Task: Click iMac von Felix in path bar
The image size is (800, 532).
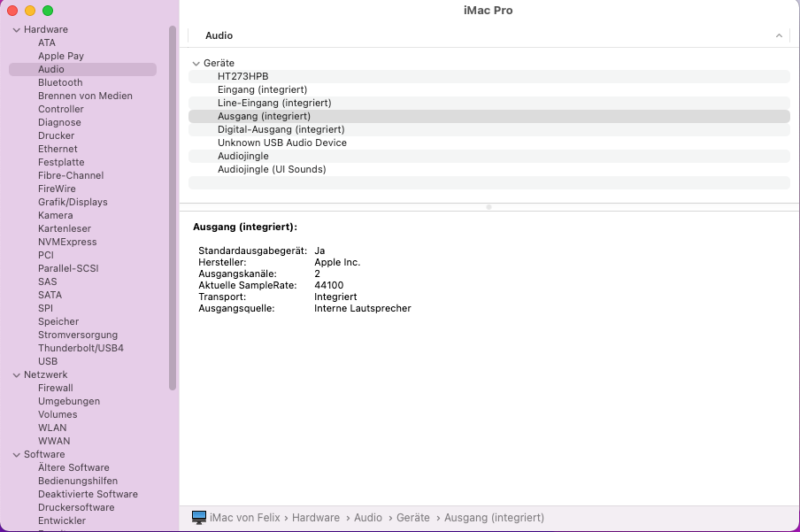Action: pos(245,517)
